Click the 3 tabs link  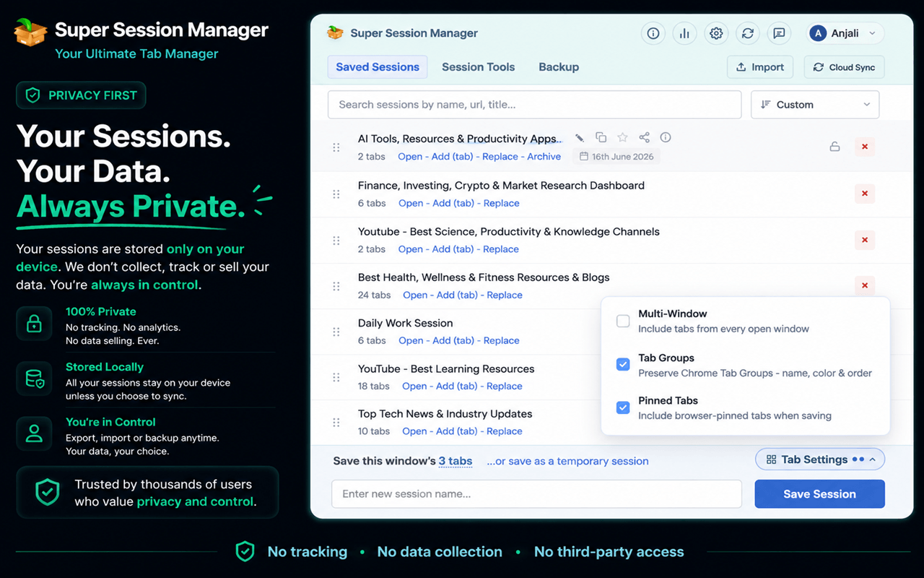click(x=456, y=461)
